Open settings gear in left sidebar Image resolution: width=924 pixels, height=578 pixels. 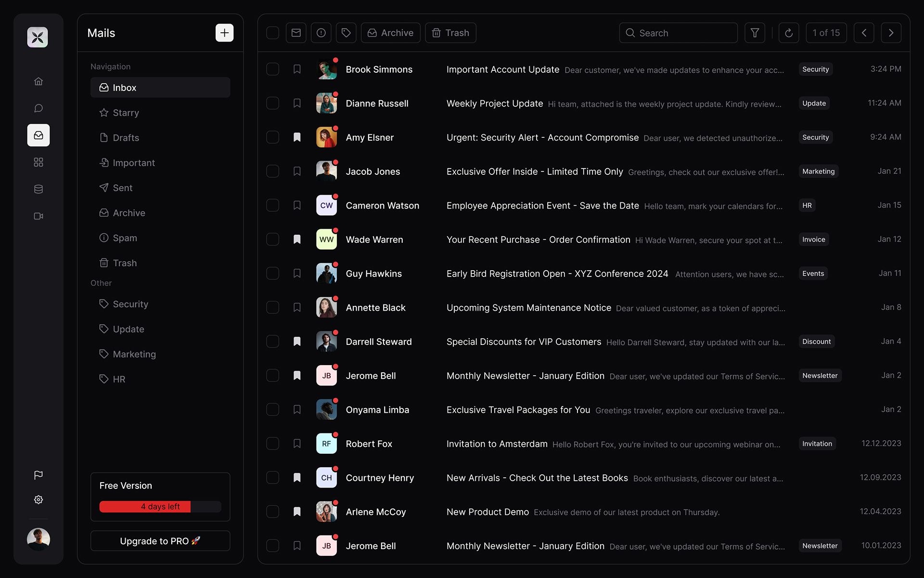[x=38, y=499]
